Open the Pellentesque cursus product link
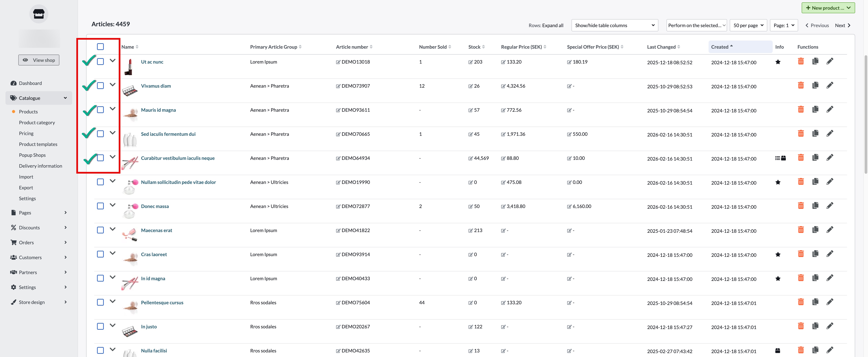The width and height of the screenshot is (868, 357). [162, 302]
